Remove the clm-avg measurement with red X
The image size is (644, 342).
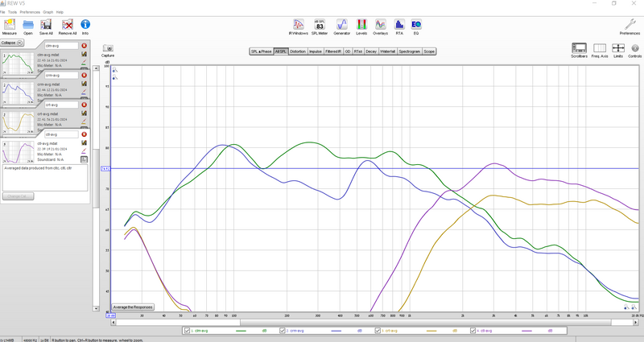85,46
